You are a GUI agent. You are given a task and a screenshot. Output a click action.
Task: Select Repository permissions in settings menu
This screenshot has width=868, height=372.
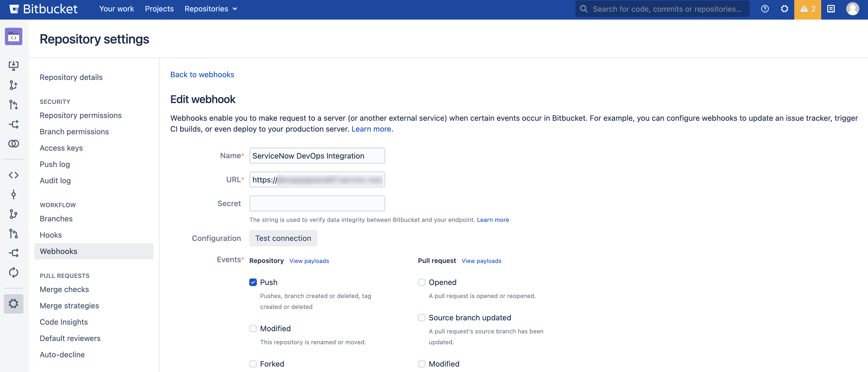[81, 115]
